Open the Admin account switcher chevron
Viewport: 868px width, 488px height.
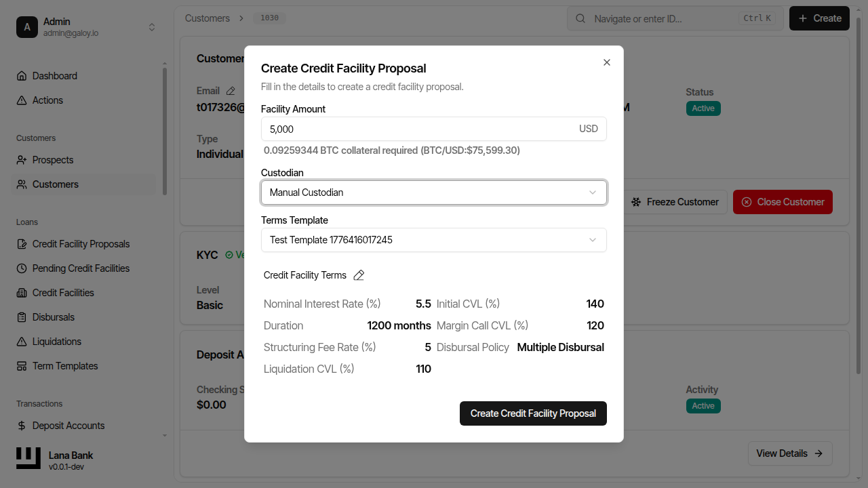151,26
